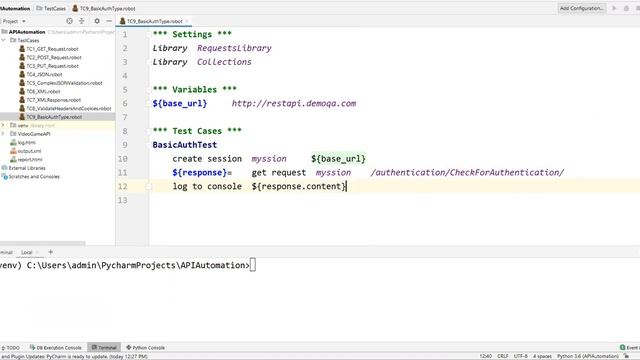
Task: Select TC7_XMLResponse.robot file
Action: pos(53,100)
